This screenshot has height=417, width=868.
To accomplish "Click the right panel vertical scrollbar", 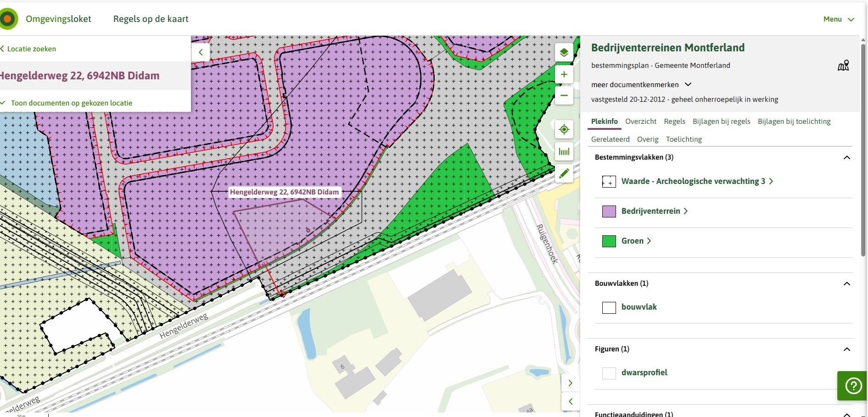I will click(863, 151).
